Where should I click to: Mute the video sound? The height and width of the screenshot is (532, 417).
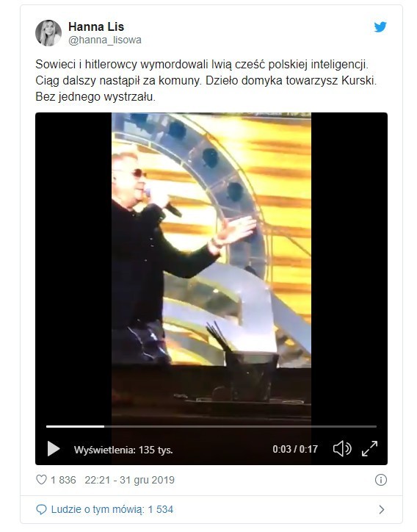pos(341,448)
